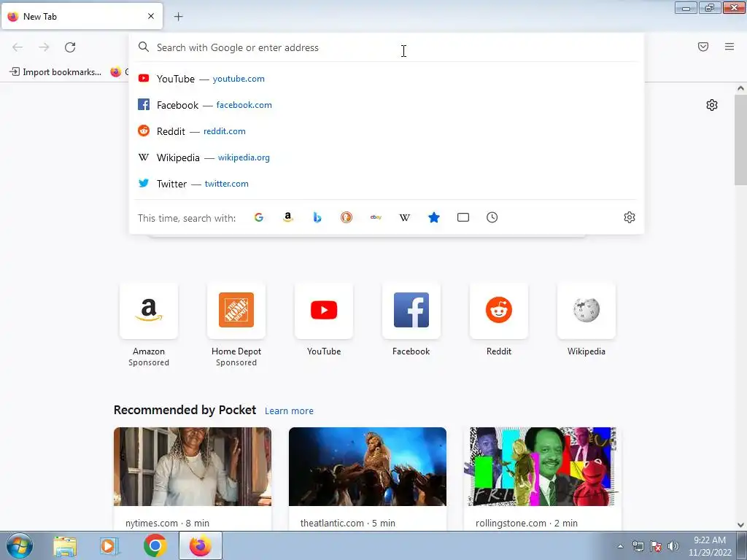Open taskbar clock showing 9:22 AM
Screen dimensions: 747x560
pyautogui.click(x=710, y=546)
